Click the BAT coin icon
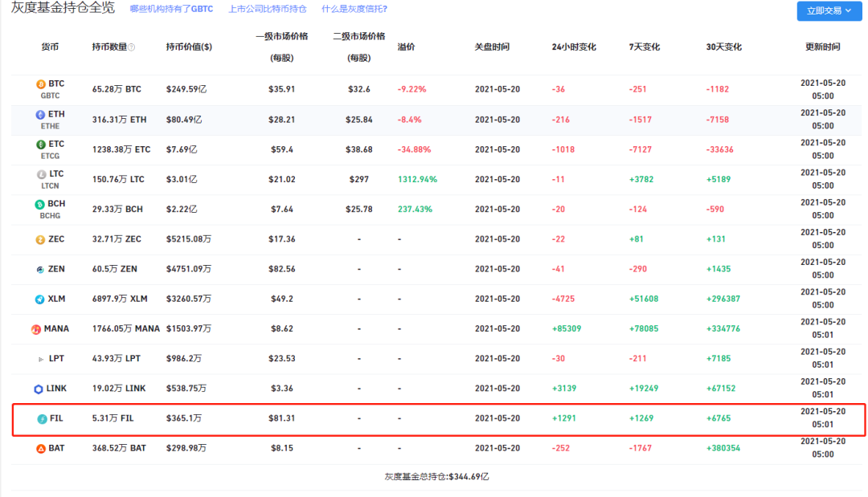The width and height of the screenshot is (868, 497). (x=41, y=449)
